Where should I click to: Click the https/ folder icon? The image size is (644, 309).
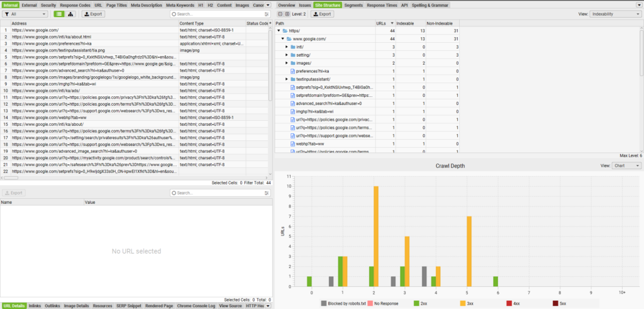pyautogui.click(x=285, y=30)
